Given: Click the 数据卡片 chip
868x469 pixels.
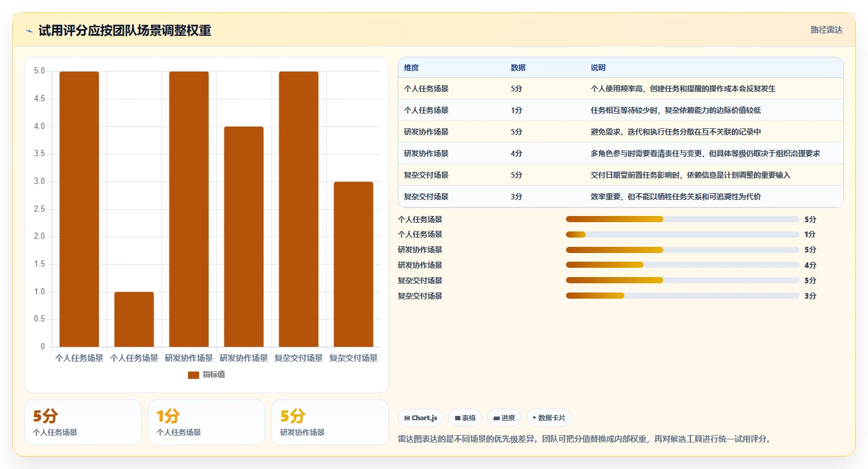Looking at the screenshot, I should 549,418.
